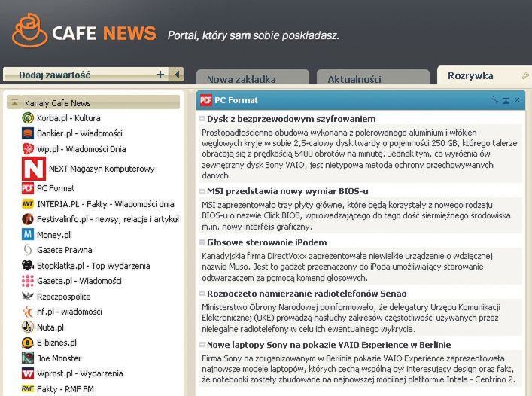Click the Festivalinfo.pl channel icon

click(x=28, y=219)
